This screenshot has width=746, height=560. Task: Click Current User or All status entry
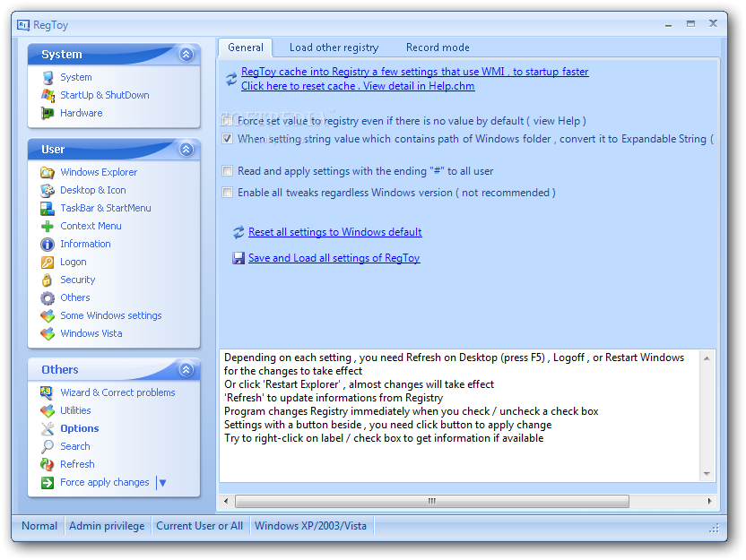[200, 526]
